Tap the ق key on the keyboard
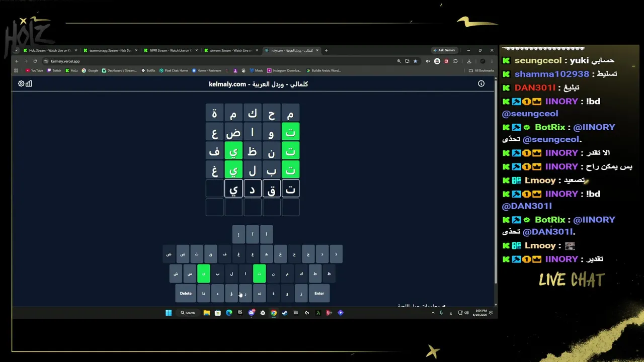 pyautogui.click(x=210, y=254)
